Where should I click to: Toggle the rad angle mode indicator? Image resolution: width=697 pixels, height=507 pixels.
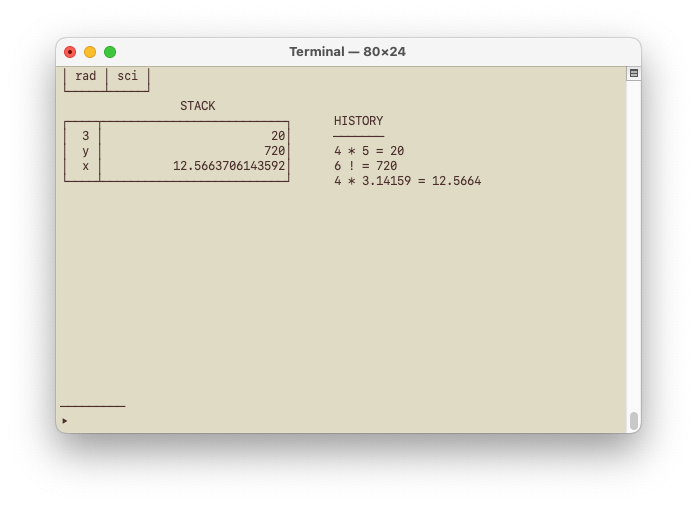(85, 76)
